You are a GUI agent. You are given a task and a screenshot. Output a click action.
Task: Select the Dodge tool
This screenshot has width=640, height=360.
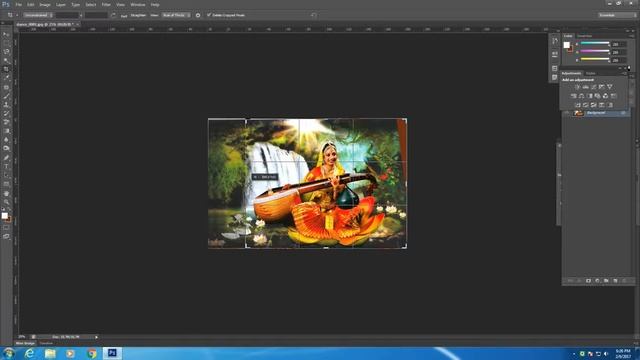[x=6, y=148]
